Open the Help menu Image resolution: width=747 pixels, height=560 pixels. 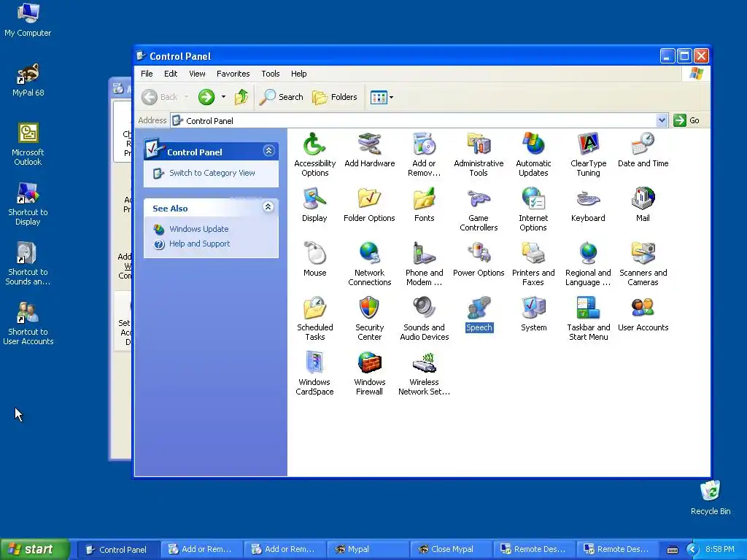[298, 74]
